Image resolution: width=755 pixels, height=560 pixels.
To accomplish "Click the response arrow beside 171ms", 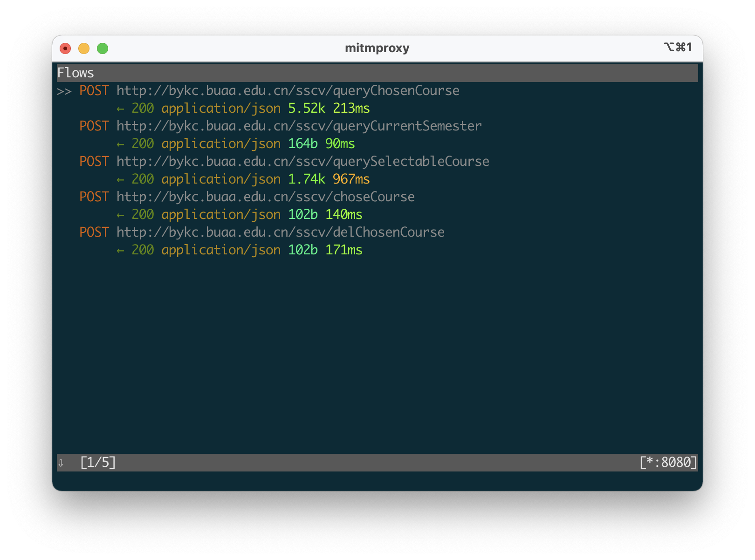I will 120,251.
